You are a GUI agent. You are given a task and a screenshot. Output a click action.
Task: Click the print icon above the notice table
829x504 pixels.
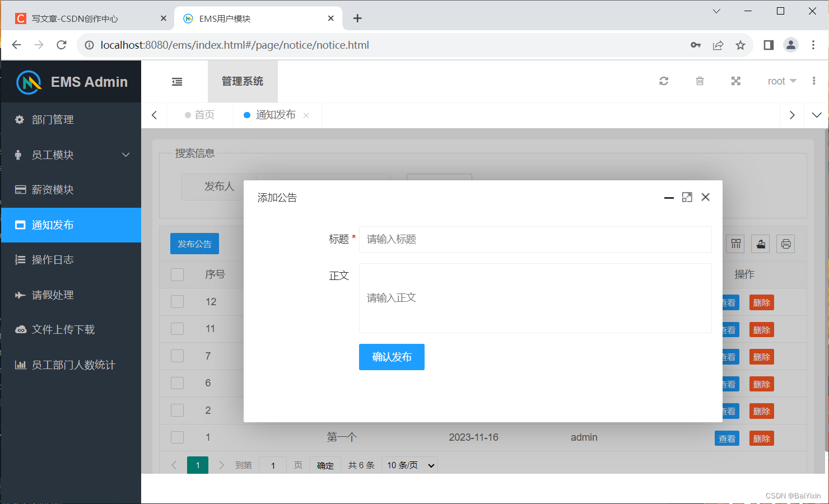coord(785,244)
